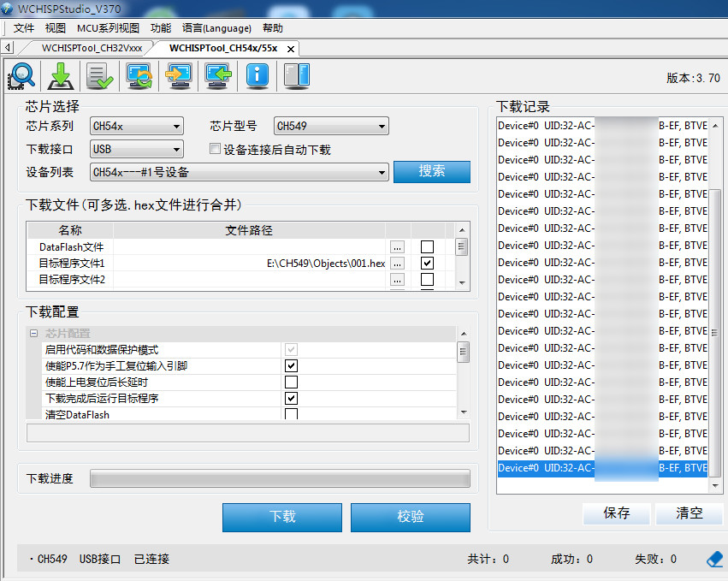Screen dimensions: 728x581
Task: Open the blue info icon
Action: pyautogui.click(x=257, y=76)
